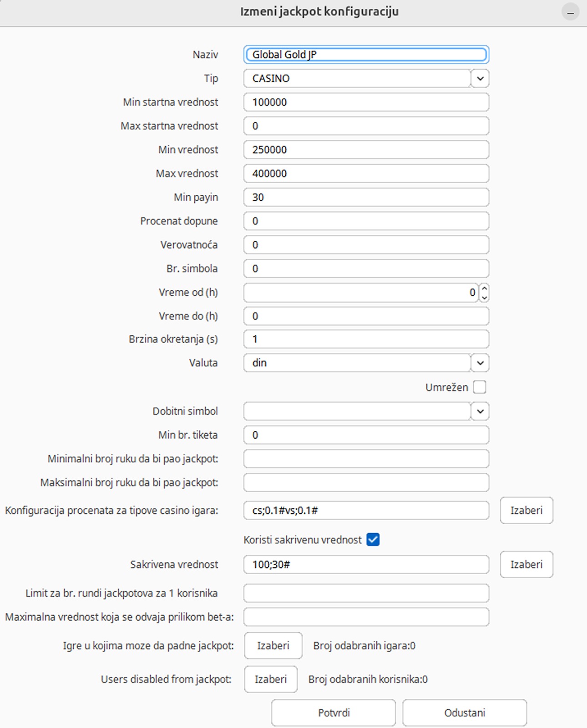The image size is (587, 728).
Task: Focus the Brzina okretanja (s) field
Action: [366, 339]
